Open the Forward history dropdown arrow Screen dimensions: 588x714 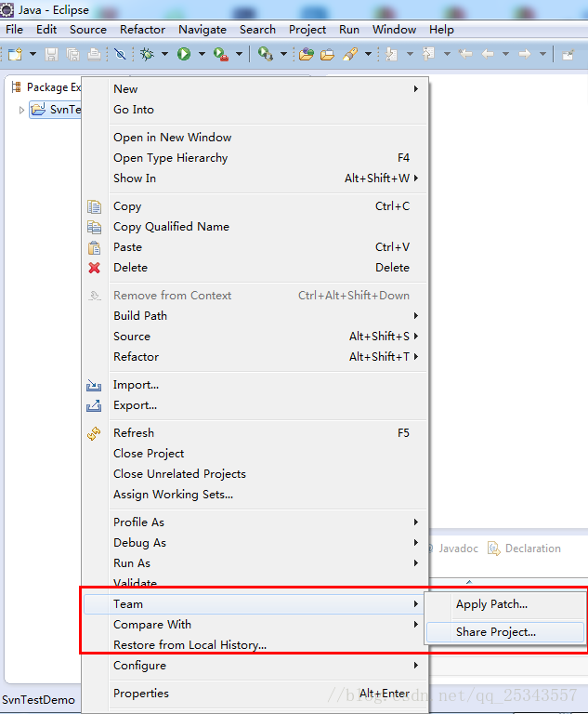click(542, 54)
